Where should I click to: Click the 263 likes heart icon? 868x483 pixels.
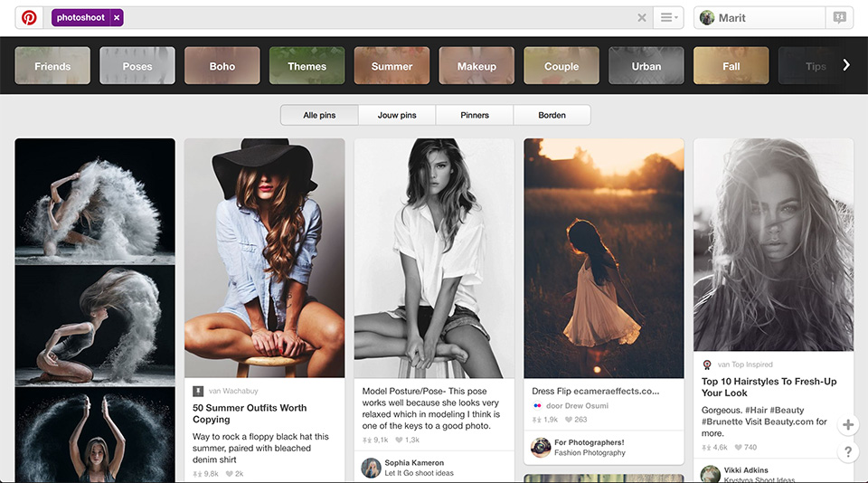coord(569,420)
